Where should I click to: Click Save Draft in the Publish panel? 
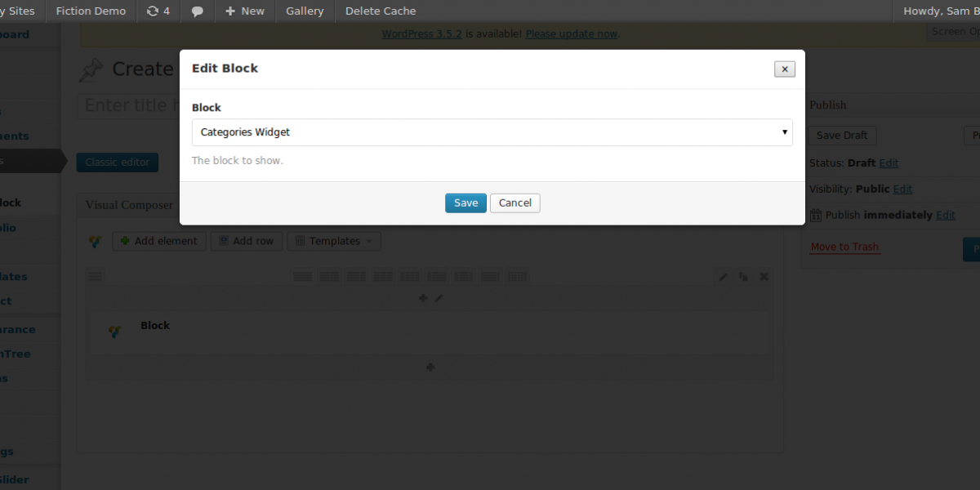(842, 136)
